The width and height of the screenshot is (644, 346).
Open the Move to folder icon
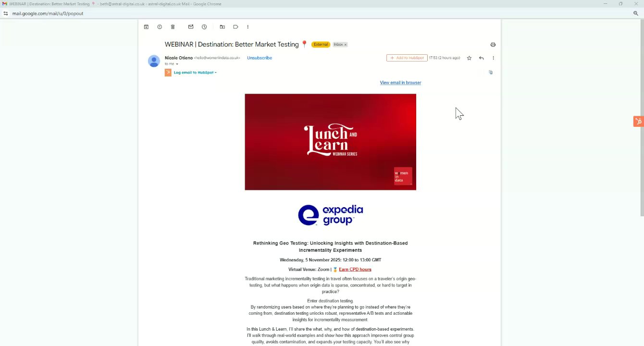[x=222, y=27]
